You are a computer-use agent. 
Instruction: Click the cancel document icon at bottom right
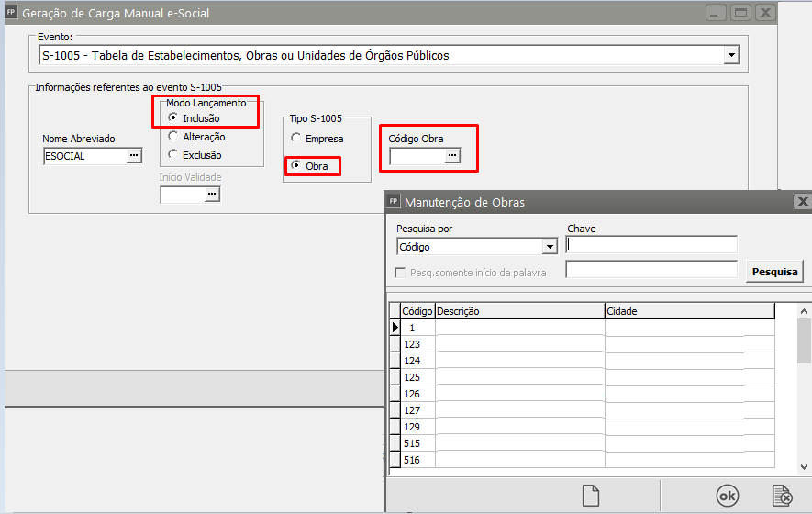click(x=782, y=496)
